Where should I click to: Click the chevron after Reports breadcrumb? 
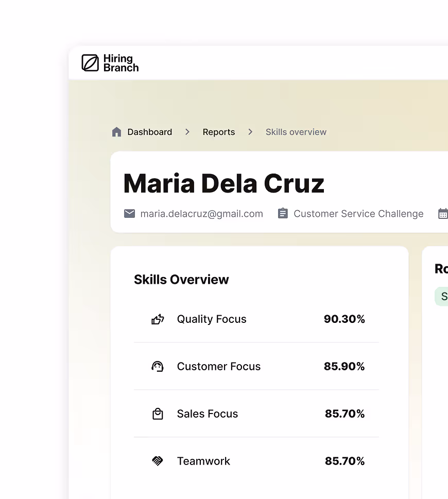tap(250, 132)
